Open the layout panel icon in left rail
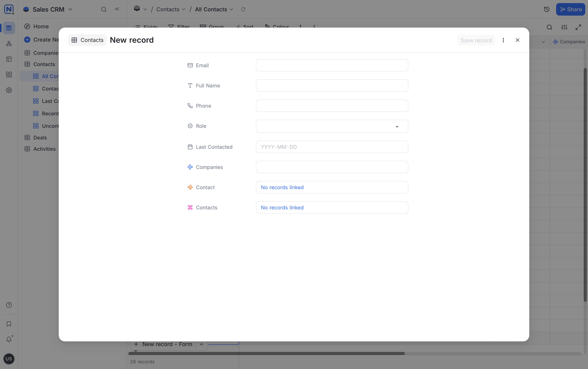 point(9,59)
